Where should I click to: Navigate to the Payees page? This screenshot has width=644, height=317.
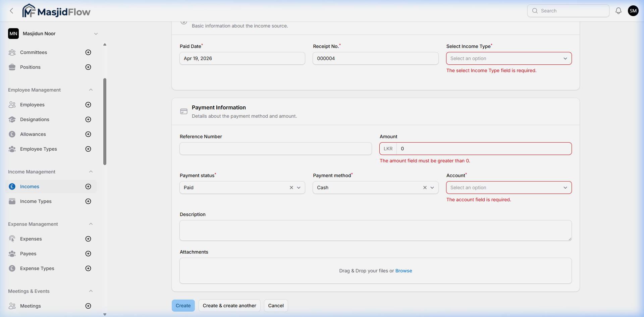tap(28, 254)
